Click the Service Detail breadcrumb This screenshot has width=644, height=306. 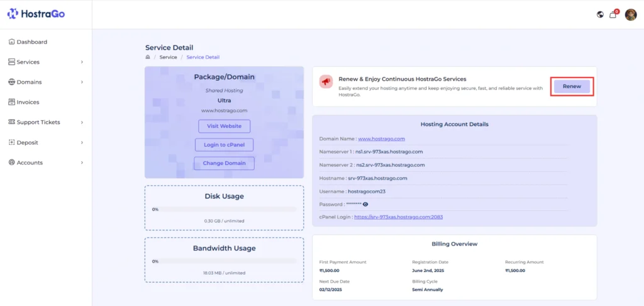click(x=203, y=57)
